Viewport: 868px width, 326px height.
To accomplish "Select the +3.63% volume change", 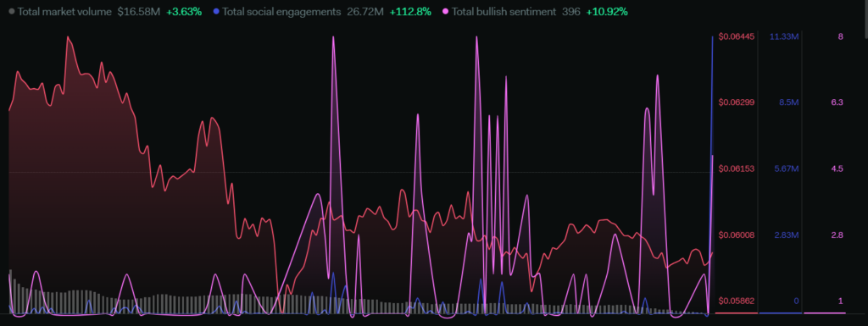I will tap(184, 11).
